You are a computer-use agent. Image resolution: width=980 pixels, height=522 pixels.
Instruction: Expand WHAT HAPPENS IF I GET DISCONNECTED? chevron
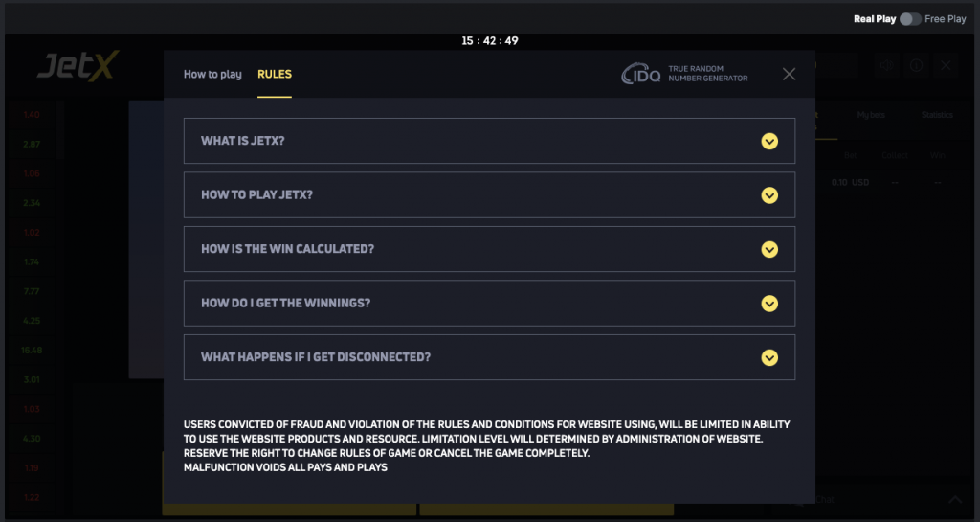[769, 357]
